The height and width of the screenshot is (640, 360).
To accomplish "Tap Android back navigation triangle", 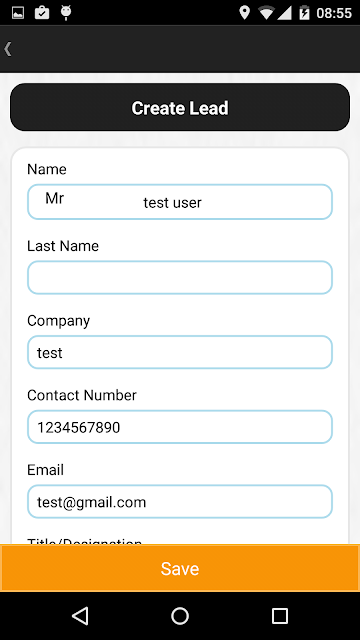I will [x=80, y=616].
